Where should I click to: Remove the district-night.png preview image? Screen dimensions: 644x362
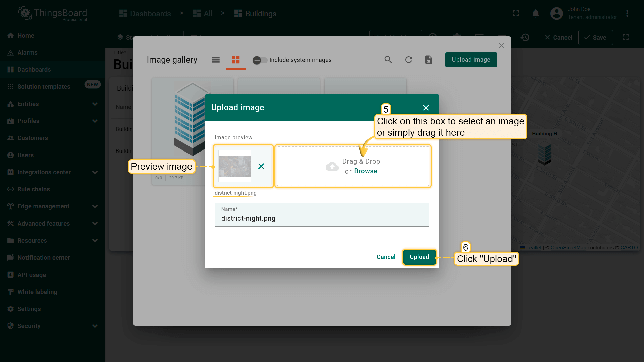coord(261,166)
